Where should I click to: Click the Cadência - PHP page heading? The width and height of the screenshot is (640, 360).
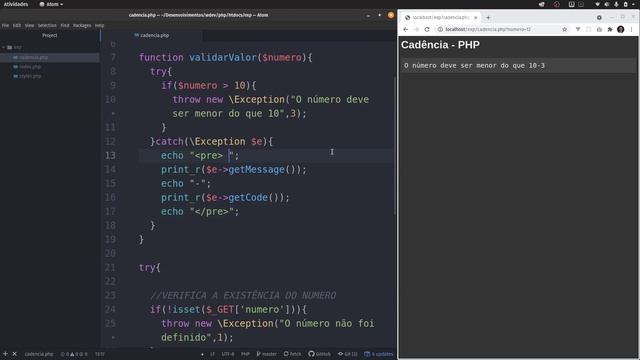pos(440,45)
